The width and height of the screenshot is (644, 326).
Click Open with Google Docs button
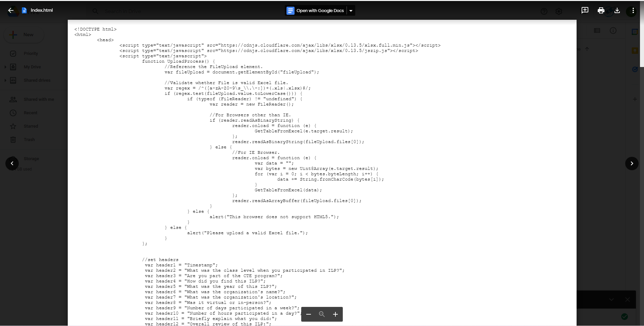point(316,11)
